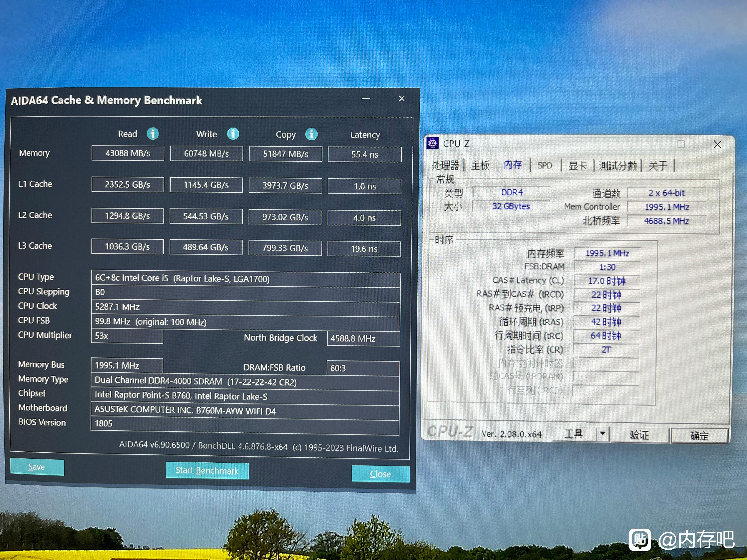Click the L2 Cache Read value 1294.8 GB/s
This screenshot has width=747, height=560.
[x=128, y=216]
